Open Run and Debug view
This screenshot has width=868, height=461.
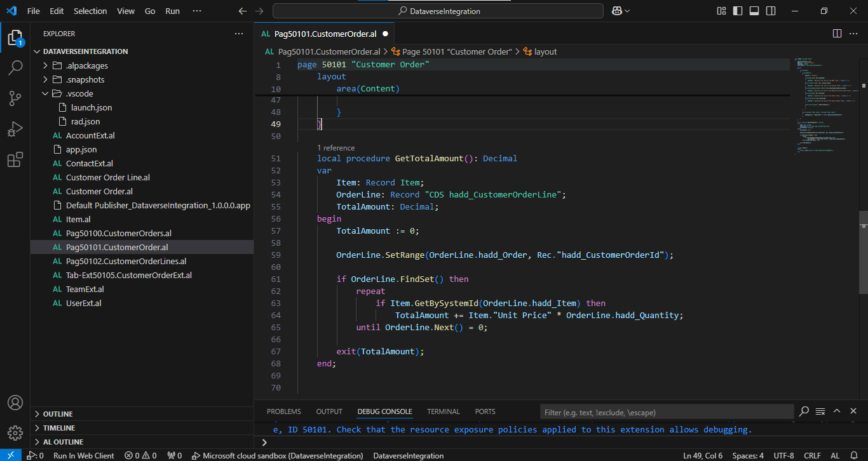coord(15,130)
